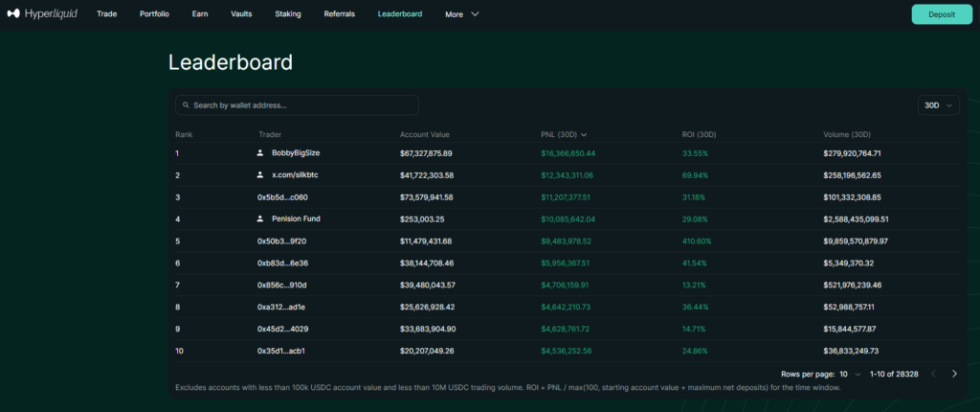The width and height of the screenshot is (980, 412).
Task: Focus the wallet address search field
Action: point(303,105)
